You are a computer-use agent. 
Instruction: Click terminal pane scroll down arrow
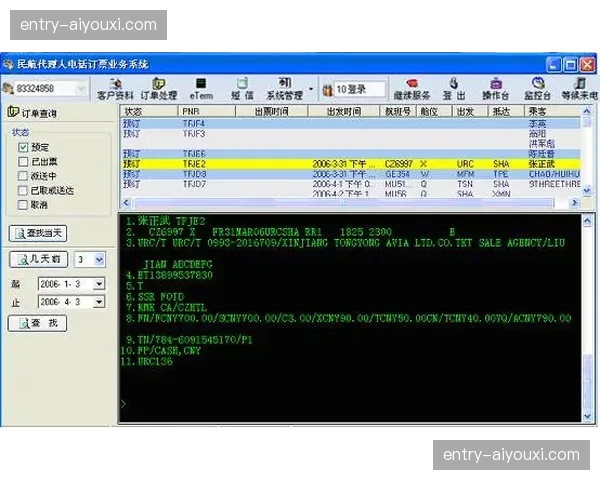pyautogui.click(x=587, y=416)
